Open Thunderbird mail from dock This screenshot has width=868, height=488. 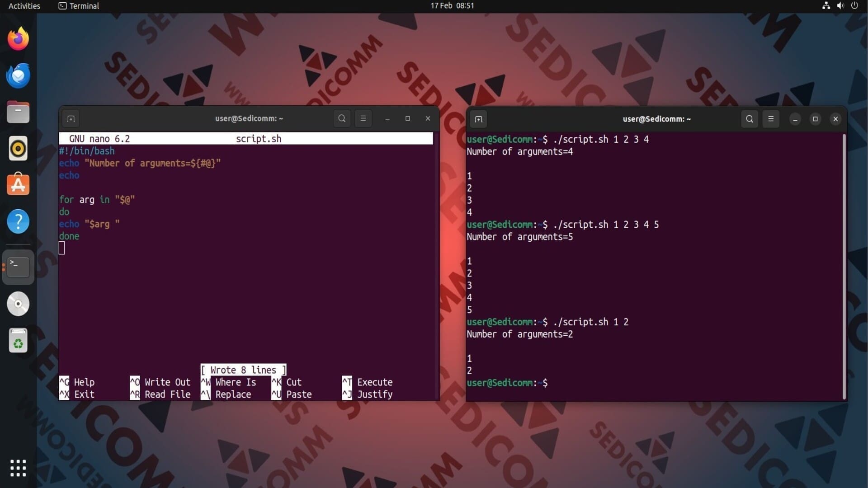[18, 75]
